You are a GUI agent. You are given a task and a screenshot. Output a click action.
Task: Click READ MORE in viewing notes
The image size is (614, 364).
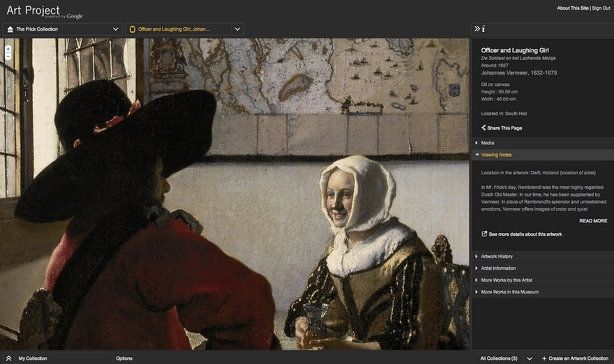click(592, 221)
